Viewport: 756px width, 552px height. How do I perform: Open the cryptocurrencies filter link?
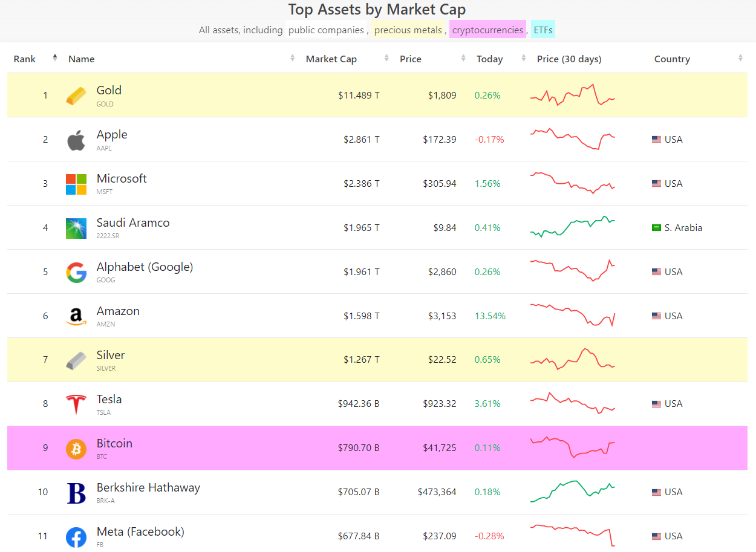click(487, 30)
